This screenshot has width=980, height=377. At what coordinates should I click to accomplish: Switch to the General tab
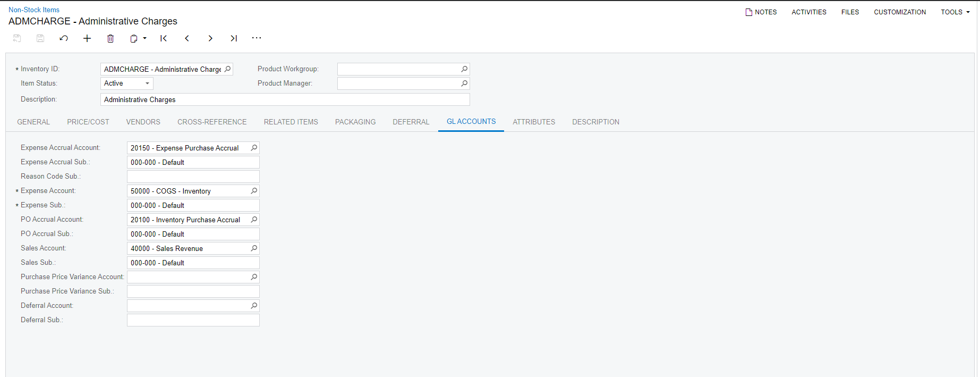click(x=33, y=122)
